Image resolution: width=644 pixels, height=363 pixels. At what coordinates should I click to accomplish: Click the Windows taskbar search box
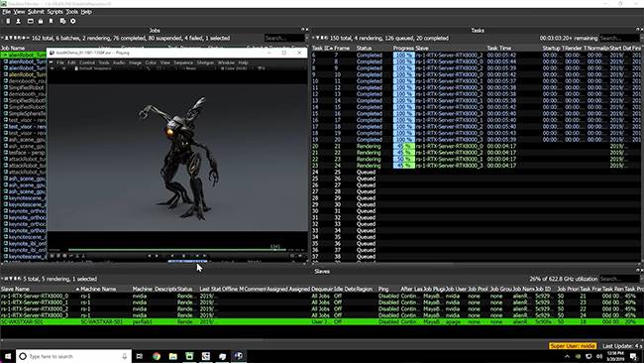pos(74,356)
